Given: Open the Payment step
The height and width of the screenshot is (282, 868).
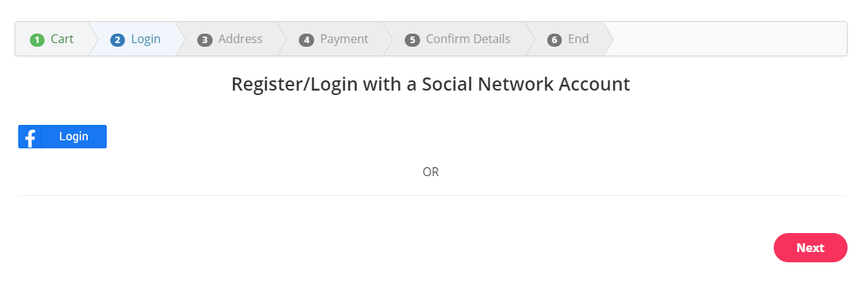Looking at the screenshot, I should point(344,39).
